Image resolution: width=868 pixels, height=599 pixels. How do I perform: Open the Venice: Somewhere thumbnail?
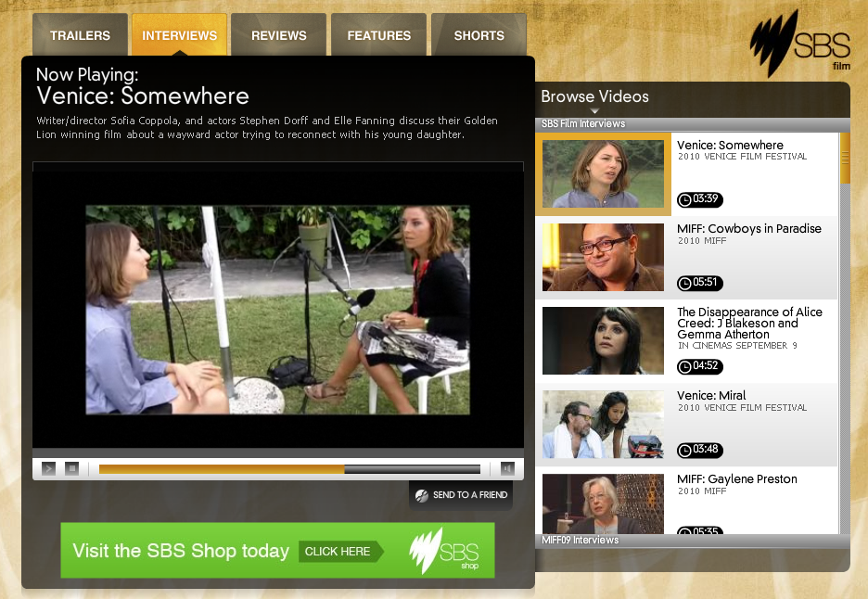[603, 173]
